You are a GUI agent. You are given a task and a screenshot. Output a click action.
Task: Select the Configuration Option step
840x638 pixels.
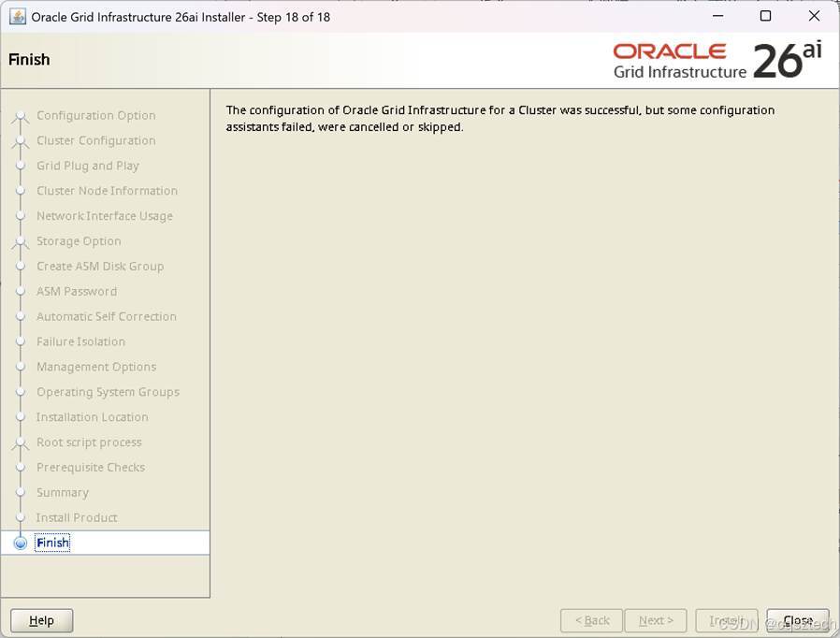96,115
